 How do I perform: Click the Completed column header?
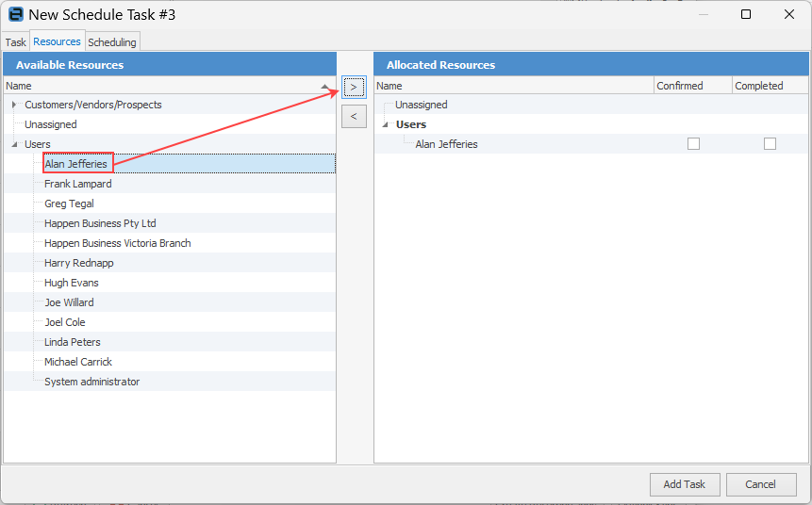tap(771, 86)
